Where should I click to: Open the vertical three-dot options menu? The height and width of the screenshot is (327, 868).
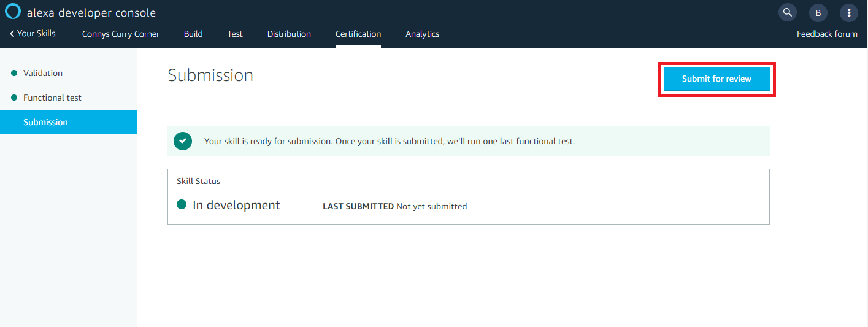point(849,12)
